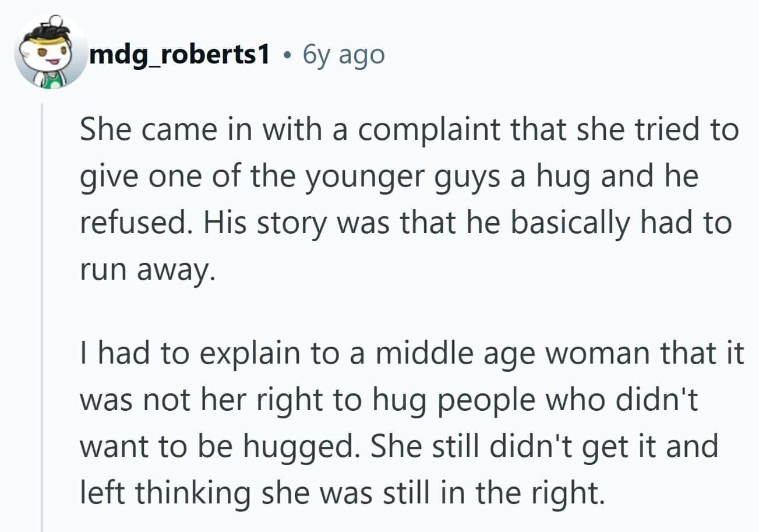Click the line starting 'want to be hugged'
759x532 pixels.
[398, 448]
